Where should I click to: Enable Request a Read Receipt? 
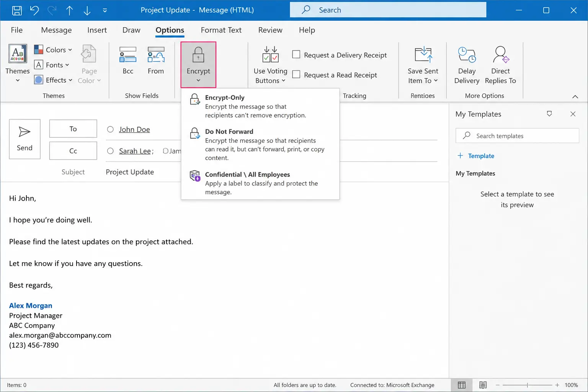[x=296, y=75]
